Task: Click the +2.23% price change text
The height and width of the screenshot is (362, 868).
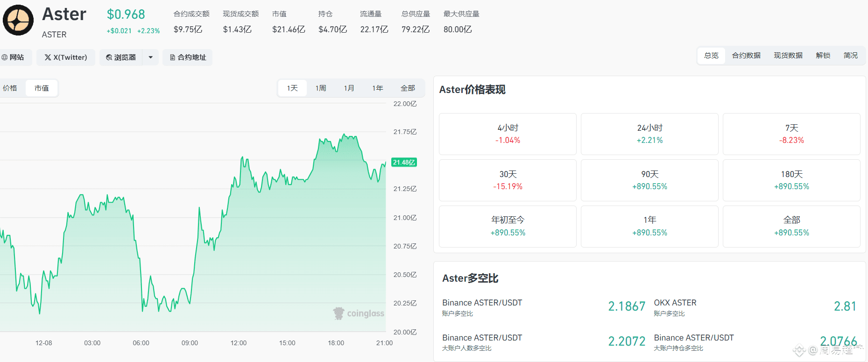Action: click(x=148, y=31)
